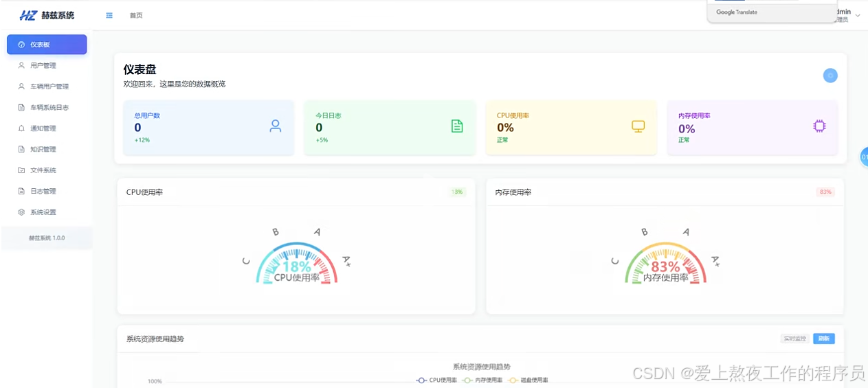Viewport: 868px width, 388px height.
Task: Toggle CPU使用率 legend entry in trend chart
Action: point(436,380)
